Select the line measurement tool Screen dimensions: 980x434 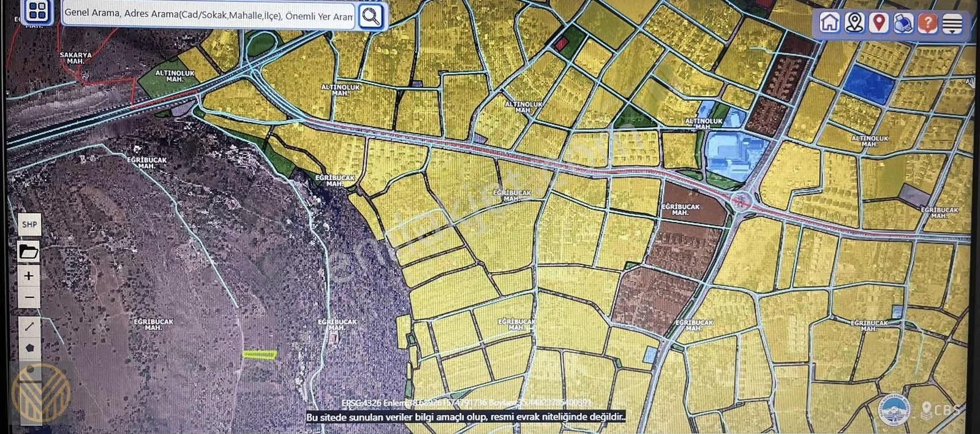click(x=29, y=326)
